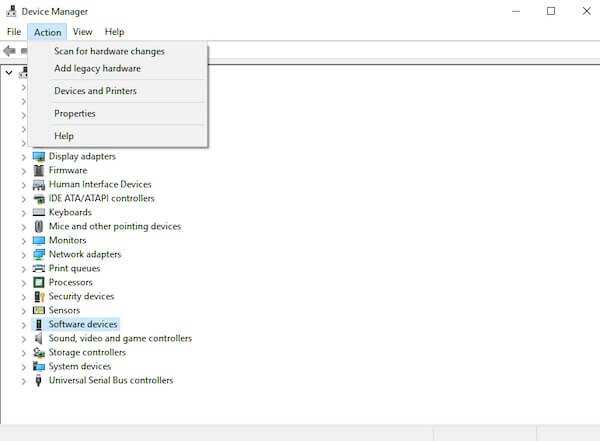Expand the Print queues category
Image resolution: width=600 pixels, height=441 pixels.
pyautogui.click(x=24, y=269)
